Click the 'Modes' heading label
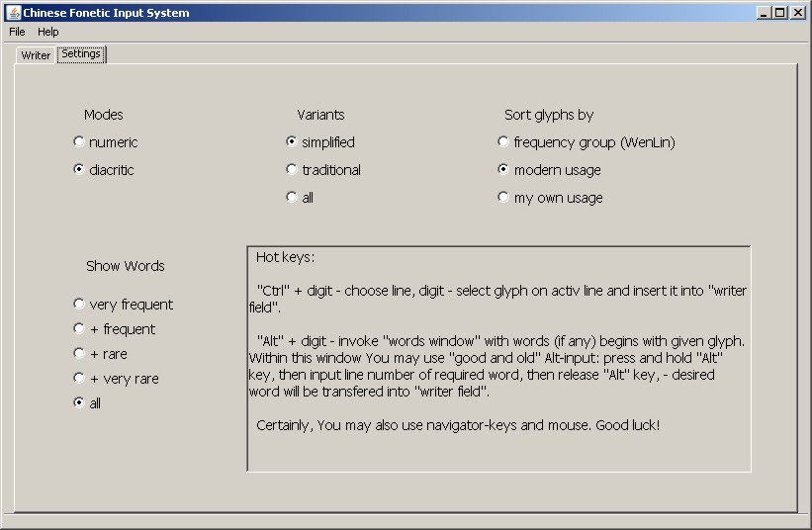The width and height of the screenshot is (812, 530). pos(104,115)
